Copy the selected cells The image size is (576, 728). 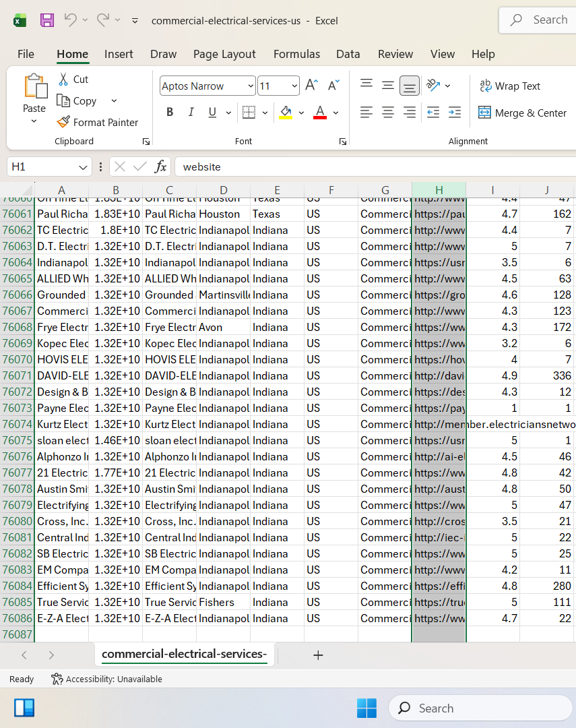[x=76, y=100]
